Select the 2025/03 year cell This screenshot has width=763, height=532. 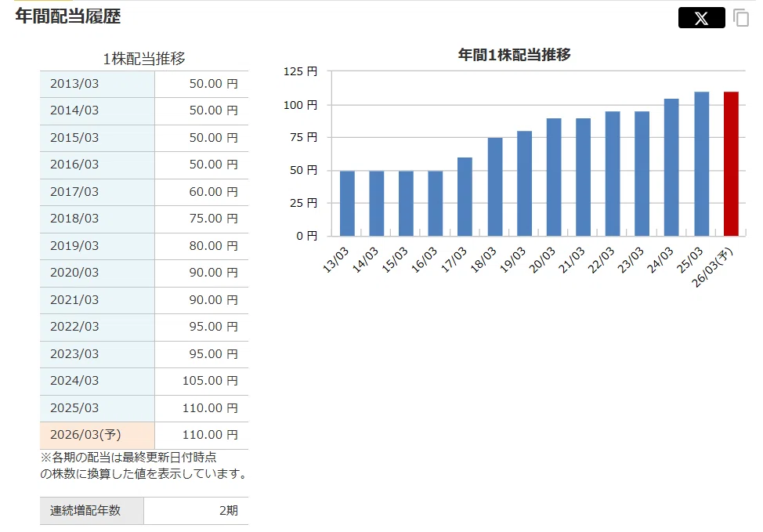click(97, 408)
